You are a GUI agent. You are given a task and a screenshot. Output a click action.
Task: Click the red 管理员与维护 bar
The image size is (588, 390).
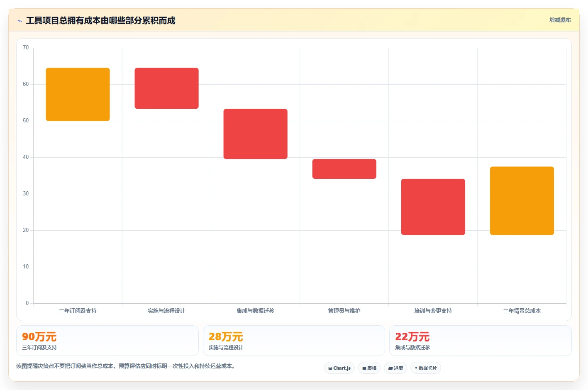coord(344,169)
